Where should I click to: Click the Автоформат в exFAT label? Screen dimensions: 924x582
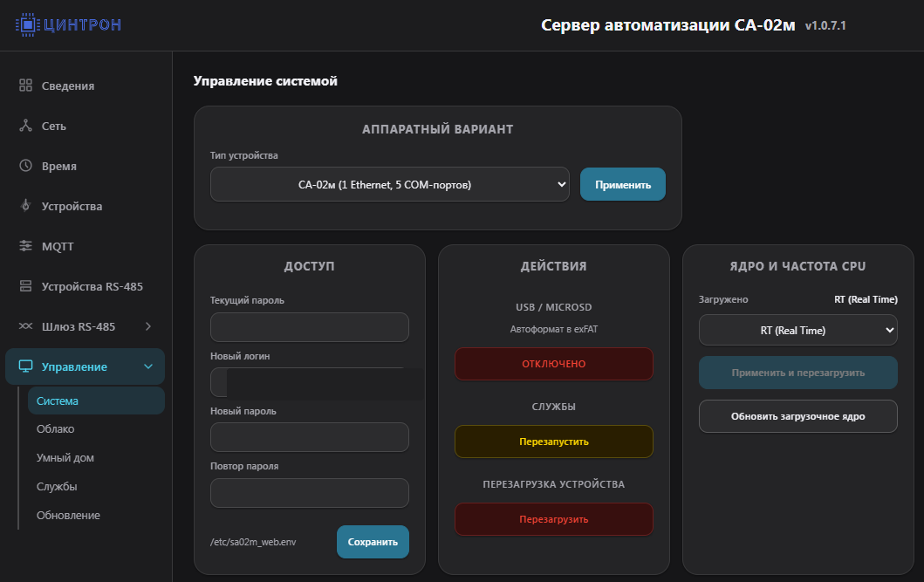click(554, 329)
